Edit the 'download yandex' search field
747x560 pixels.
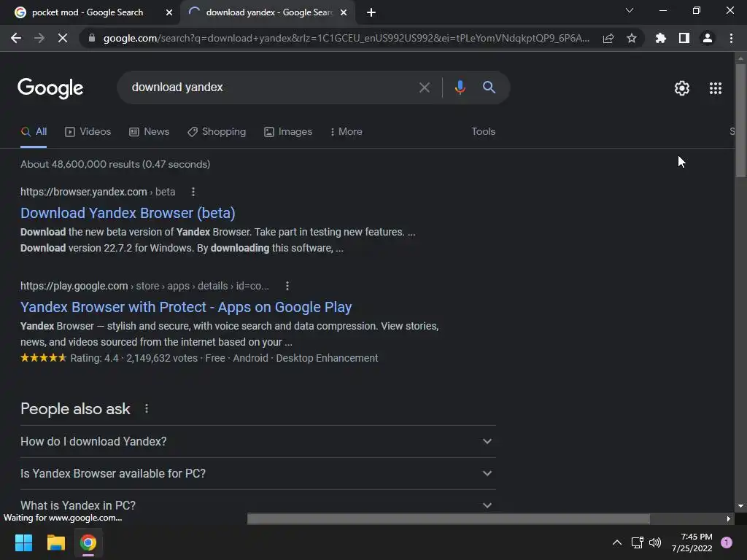[271, 87]
